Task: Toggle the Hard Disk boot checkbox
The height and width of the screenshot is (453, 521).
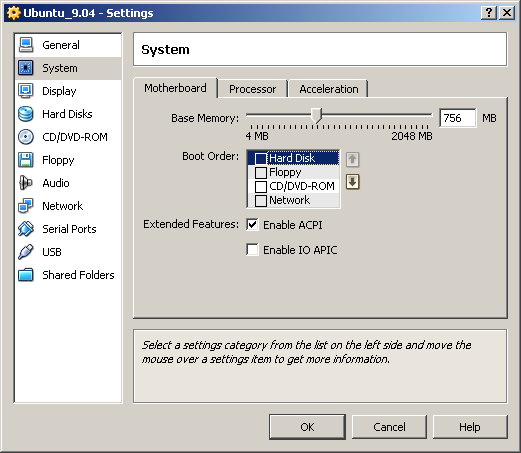Action: (x=261, y=158)
